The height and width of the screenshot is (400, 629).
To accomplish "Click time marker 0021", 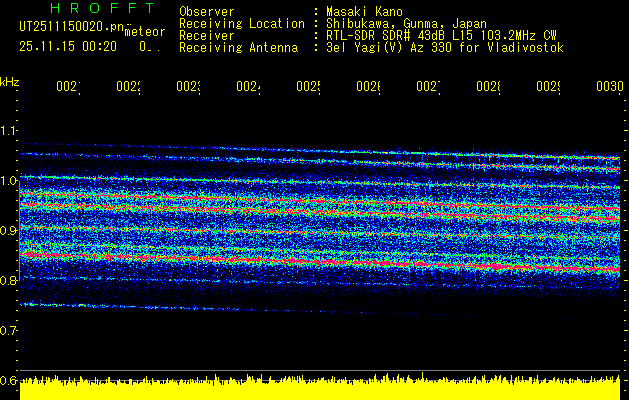I will [x=69, y=87].
